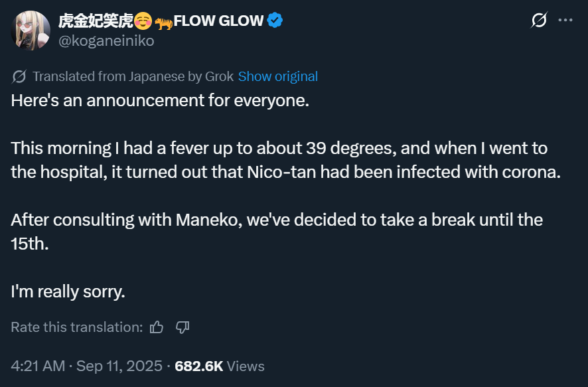
Task: Click the blue verified badge
Action: [275, 21]
